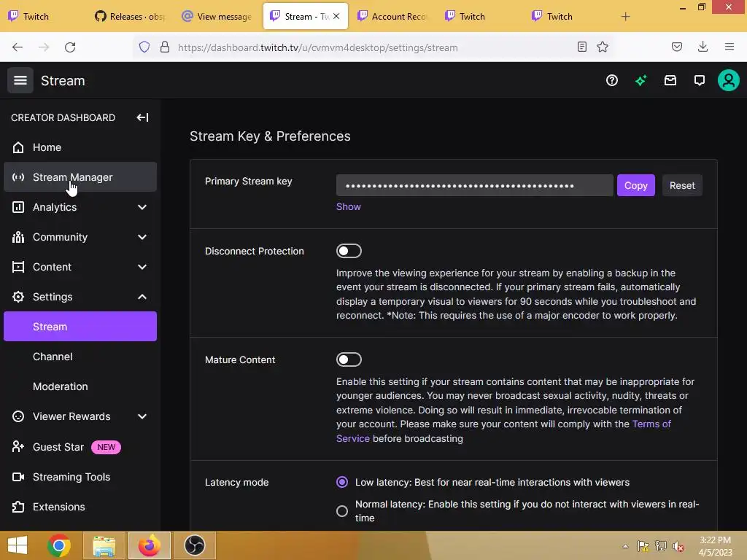Open a new browser tab plus button
747x560 pixels.
(x=625, y=17)
